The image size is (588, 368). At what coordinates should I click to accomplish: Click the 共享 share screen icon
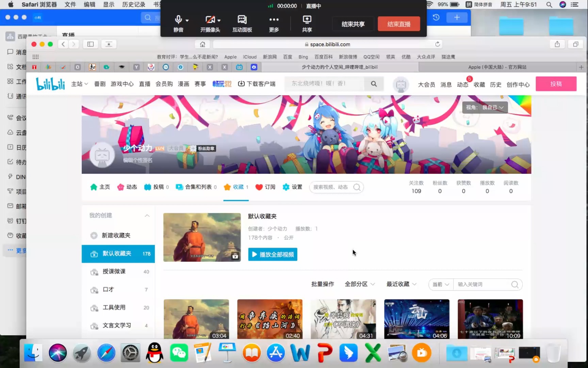click(307, 24)
